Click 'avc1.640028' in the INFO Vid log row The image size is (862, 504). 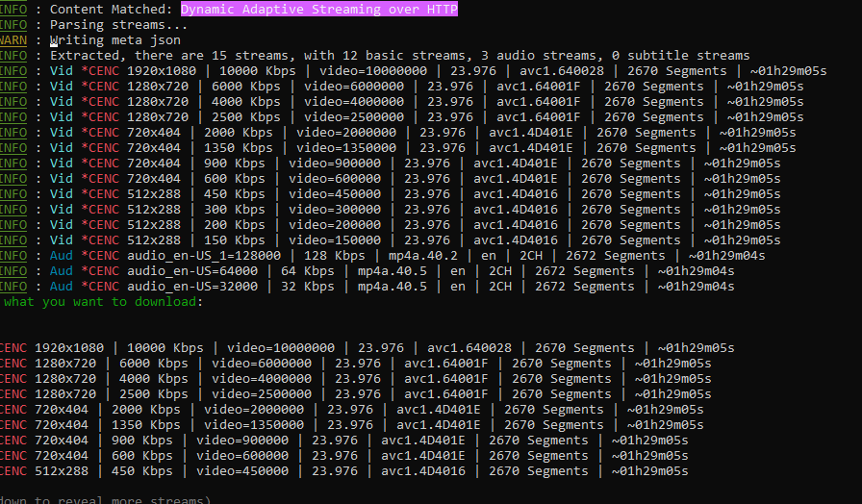[x=561, y=71]
